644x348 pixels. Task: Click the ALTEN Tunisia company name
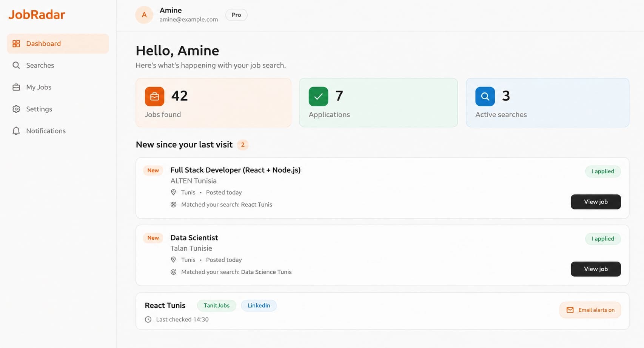click(193, 181)
